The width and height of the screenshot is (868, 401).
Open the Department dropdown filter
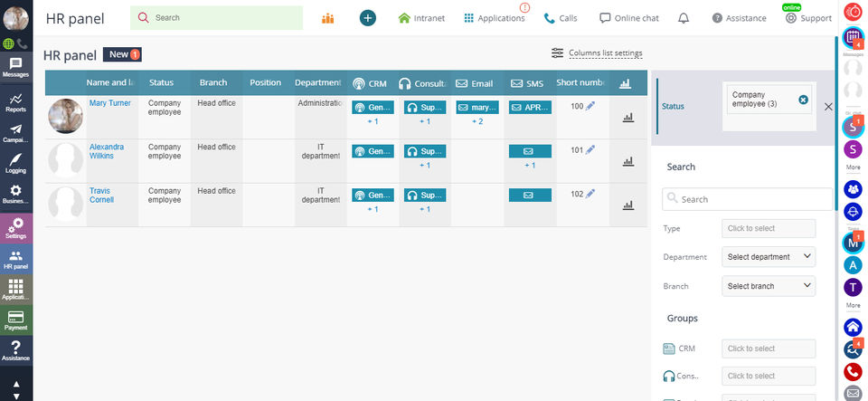click(769, 257)
